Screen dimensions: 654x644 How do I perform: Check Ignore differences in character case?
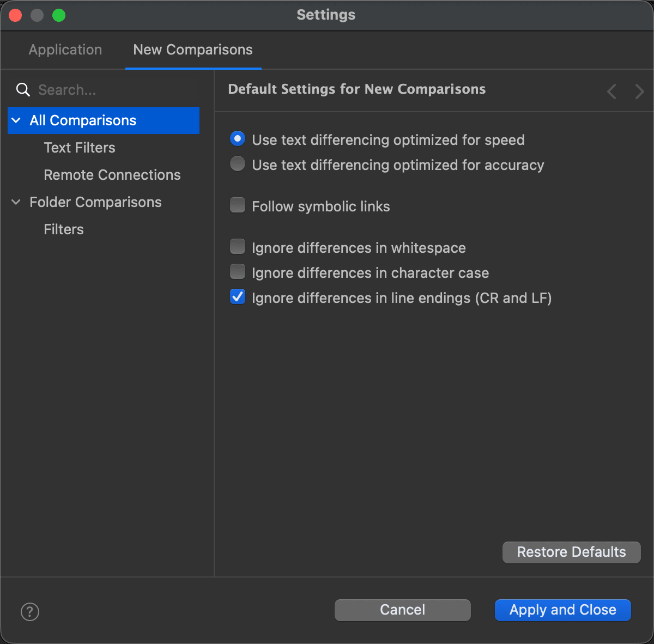click(x=238, y=272)
